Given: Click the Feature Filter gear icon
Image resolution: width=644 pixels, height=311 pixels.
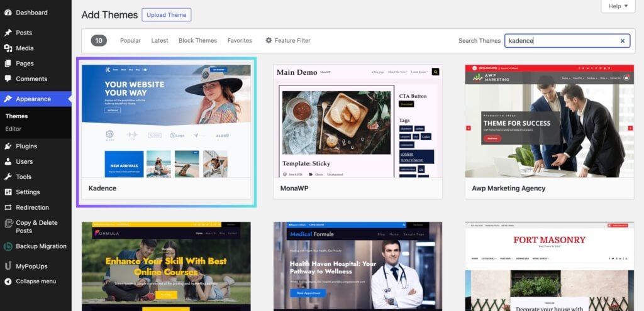Looking at the screenshot, I should pyautogui.click(x=269, y=40).
